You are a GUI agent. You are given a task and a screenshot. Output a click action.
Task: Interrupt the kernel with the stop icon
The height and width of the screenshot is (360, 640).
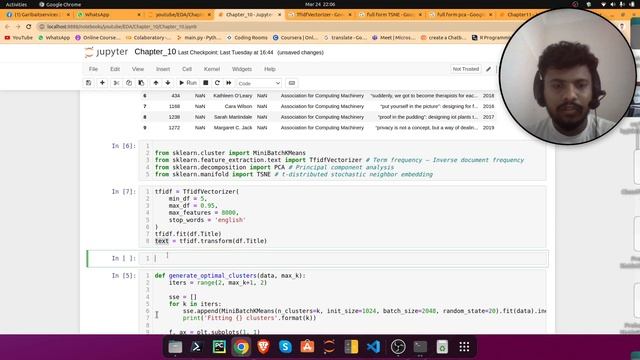pyautogui.click(x=206, y=83)
